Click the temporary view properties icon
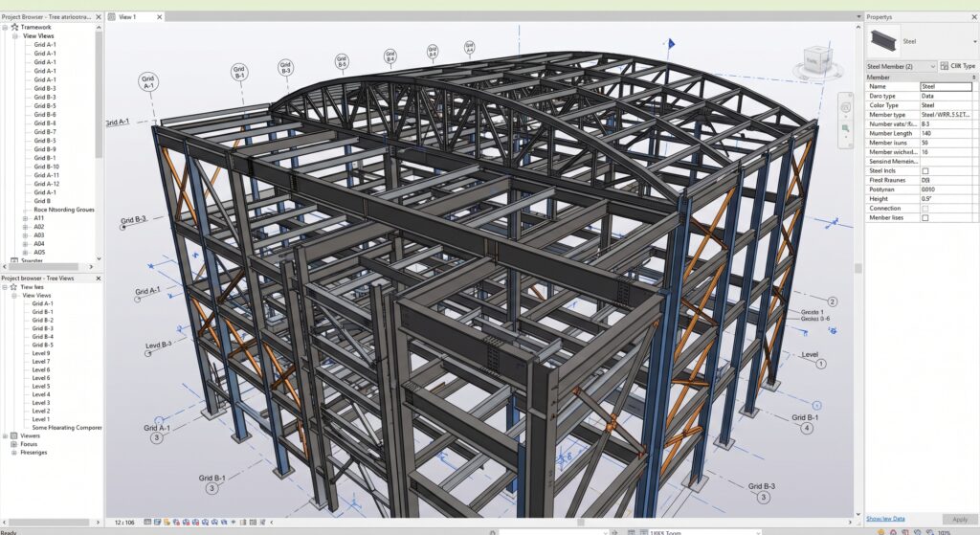The height and width of the screenshot is (535, 980). point(242,522)
